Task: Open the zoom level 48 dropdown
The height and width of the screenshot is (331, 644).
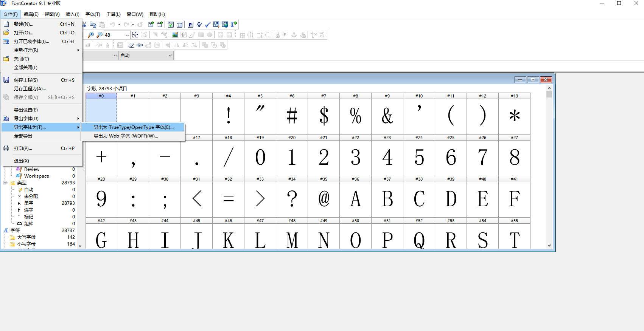Action: tap(128, 35)
